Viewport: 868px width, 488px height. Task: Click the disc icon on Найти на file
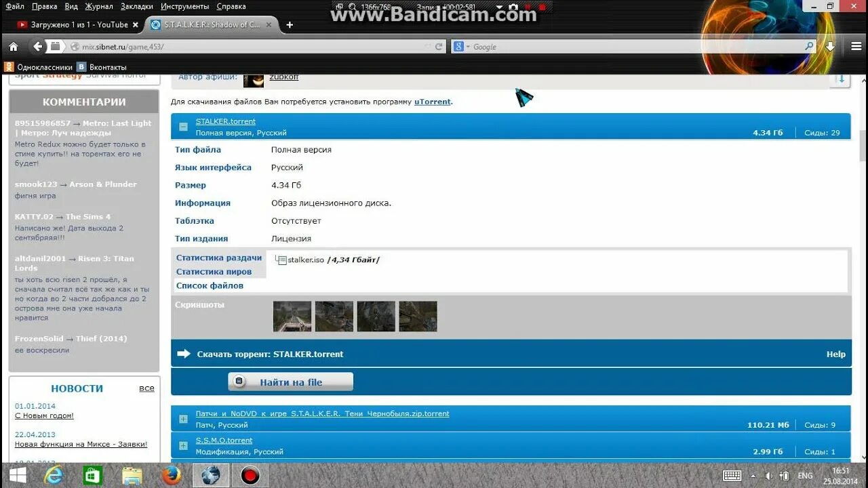click(x=239, y=382)
